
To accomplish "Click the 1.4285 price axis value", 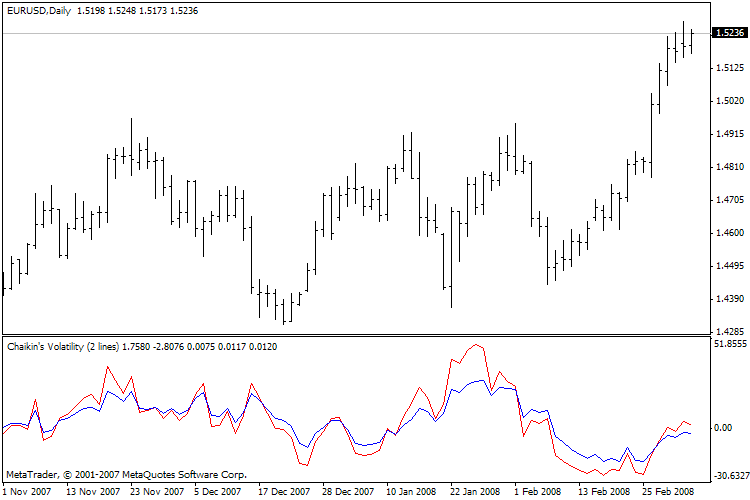I will pyautogui.click(x=730, y=331).
